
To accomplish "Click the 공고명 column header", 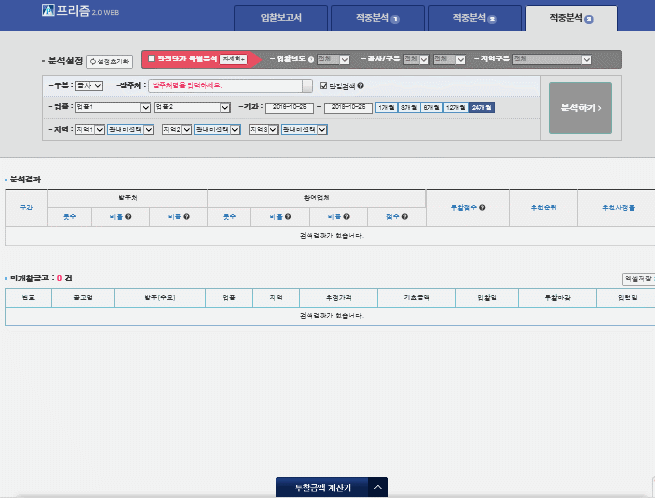I will pos(83,297).
